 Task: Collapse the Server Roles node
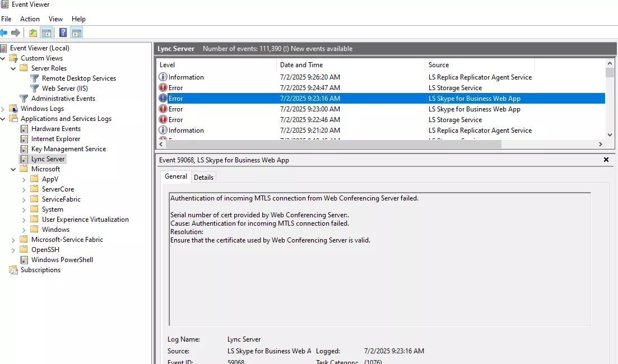[x=13, y=68]
